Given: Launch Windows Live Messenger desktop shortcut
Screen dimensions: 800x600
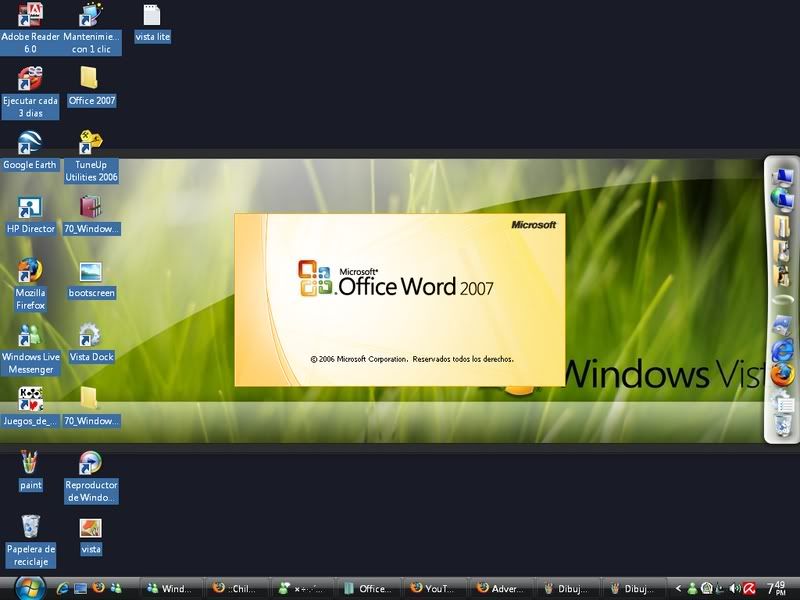Looking at the screenshot, I should pyautogui.click(x=31, y=349).
